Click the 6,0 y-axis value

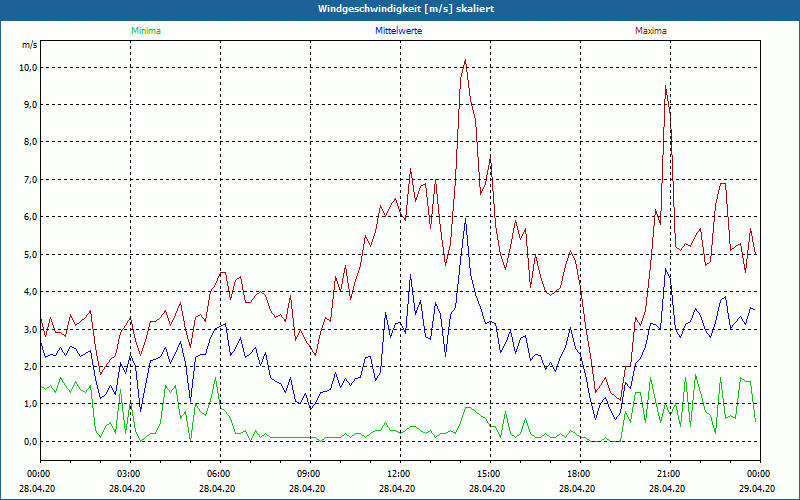pyautogui.click(x=30, y=217)
